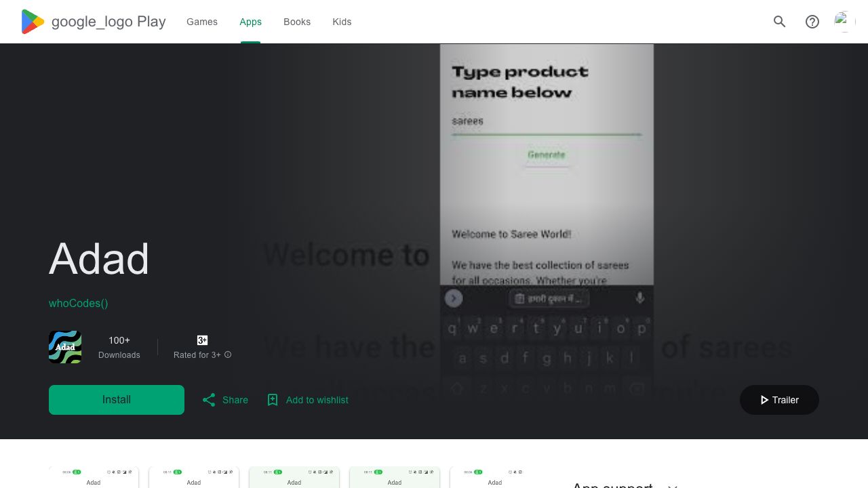Click the Adad app icon
This screenshot has width=868, height=488.
(65, 347)
